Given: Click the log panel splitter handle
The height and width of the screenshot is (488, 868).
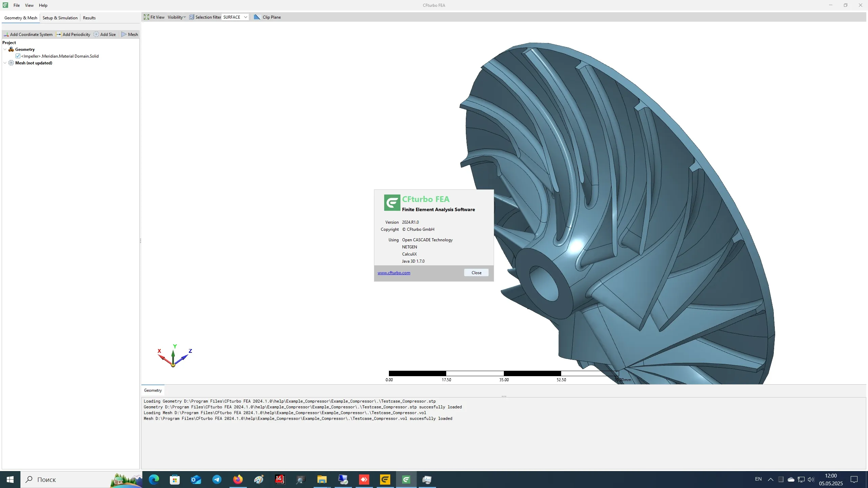Looking at the screenshot, I should coord(504,396).
